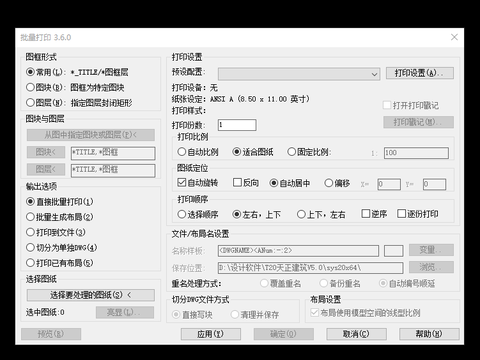Open the 预设配置 dropdown list

click(x=299, y=74)
